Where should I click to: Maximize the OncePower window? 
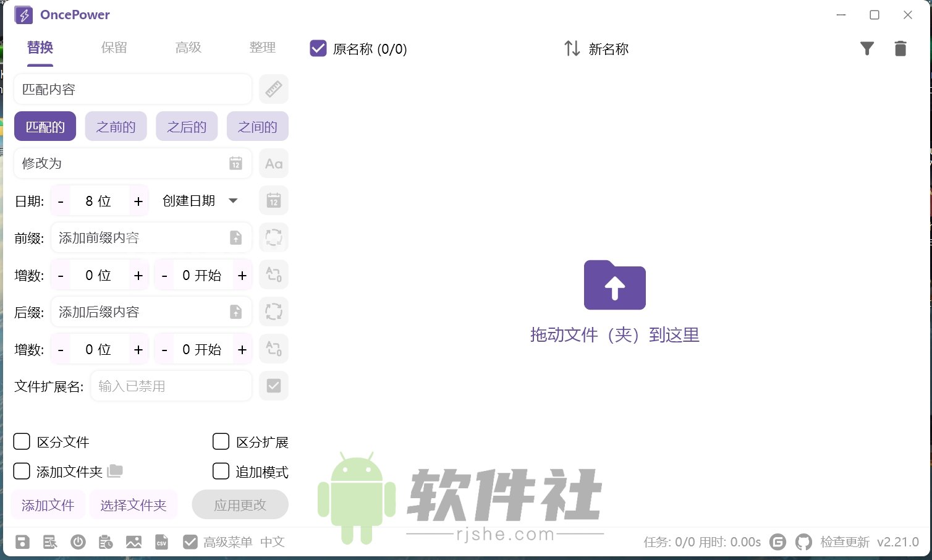(875, 15)
